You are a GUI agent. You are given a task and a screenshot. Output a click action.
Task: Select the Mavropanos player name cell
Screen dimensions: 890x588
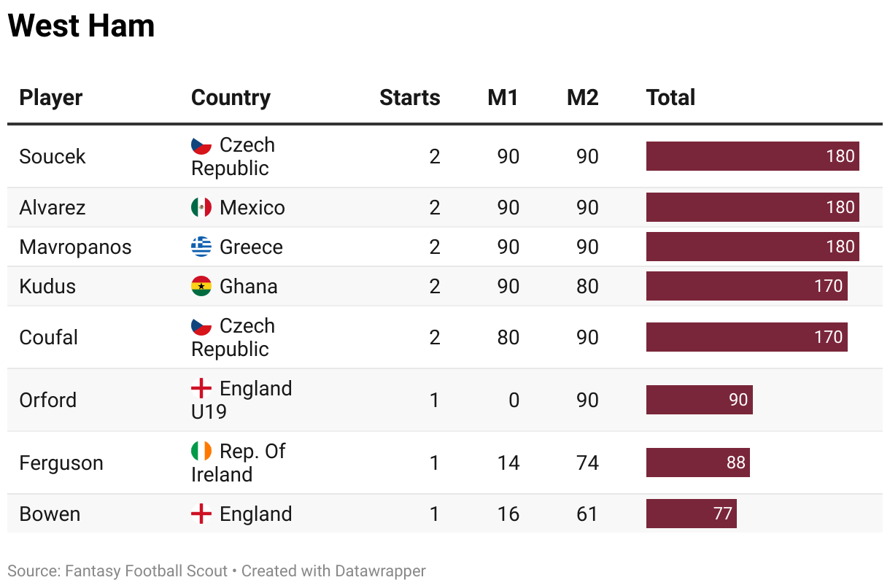tap(75, 247)
